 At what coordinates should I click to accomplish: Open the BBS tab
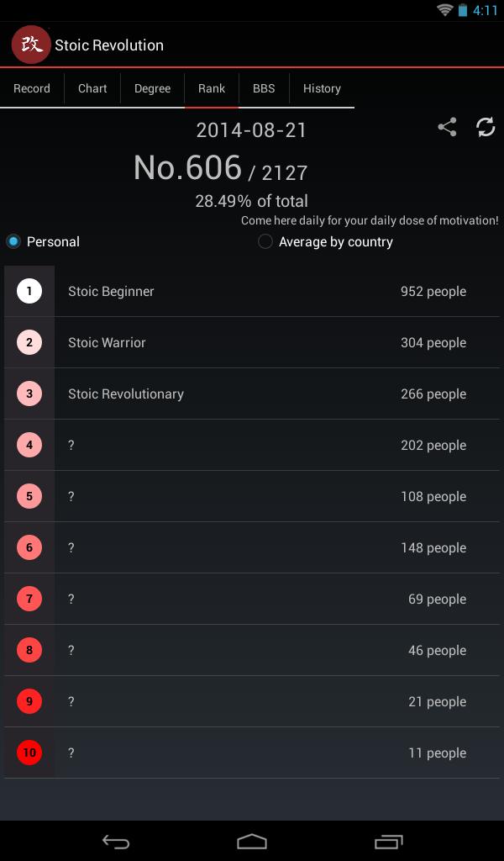[x=264, y=88]
